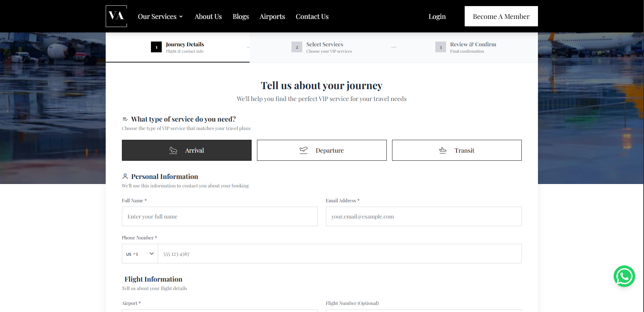
Task: Open WhatsApp chat via green floating icon
Action: tap(624, 276)
